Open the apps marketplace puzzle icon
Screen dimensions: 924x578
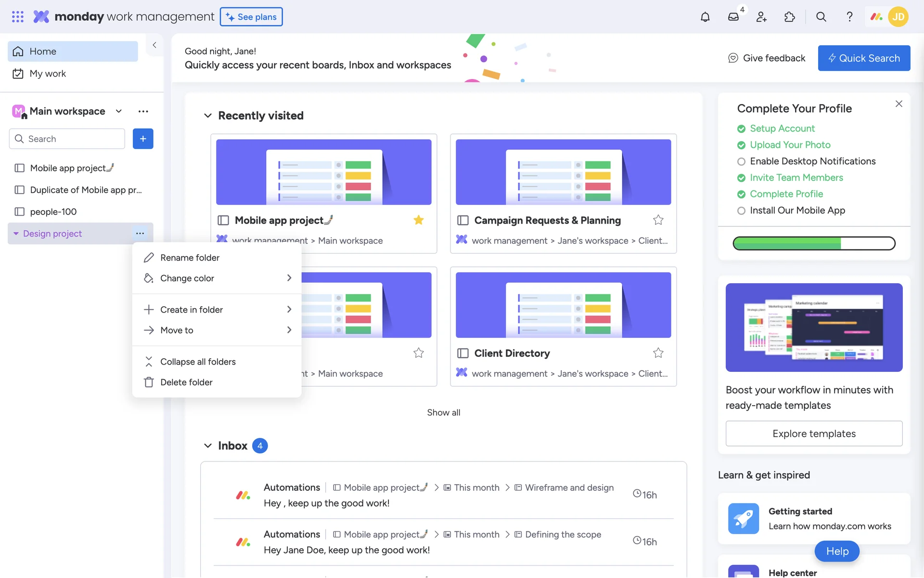click(790, 17)
